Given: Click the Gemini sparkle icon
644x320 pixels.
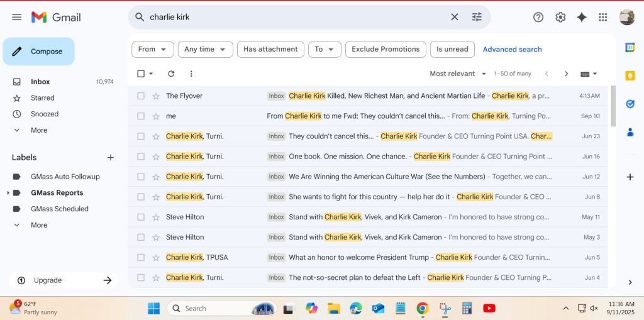Looking at the screenshot, I should pyautogui.click(x=582, y=17).
